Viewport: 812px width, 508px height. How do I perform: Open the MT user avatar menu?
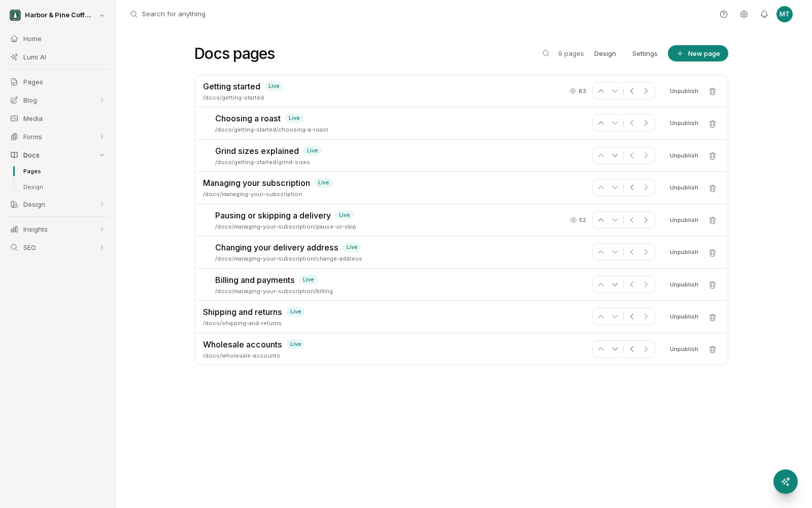pos(785,14)
